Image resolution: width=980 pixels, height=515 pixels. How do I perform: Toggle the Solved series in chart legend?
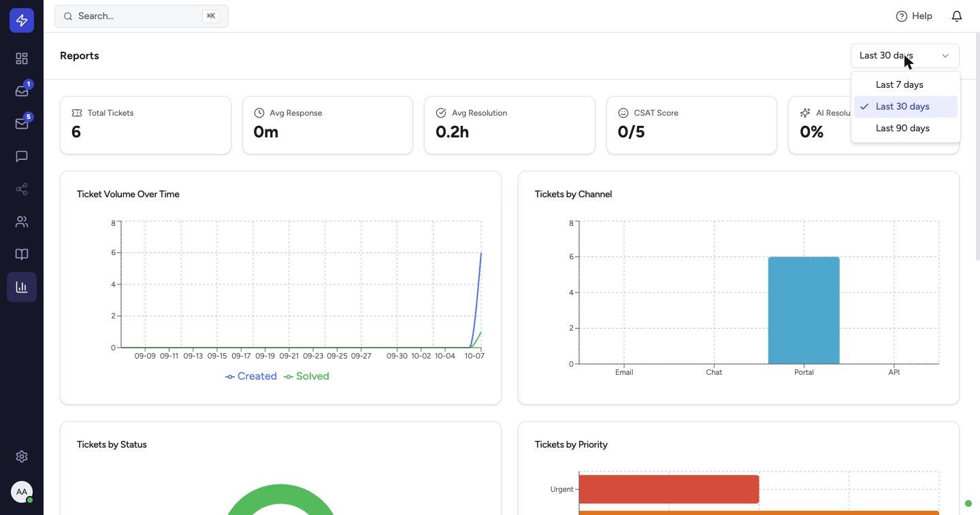click(306, 376)
